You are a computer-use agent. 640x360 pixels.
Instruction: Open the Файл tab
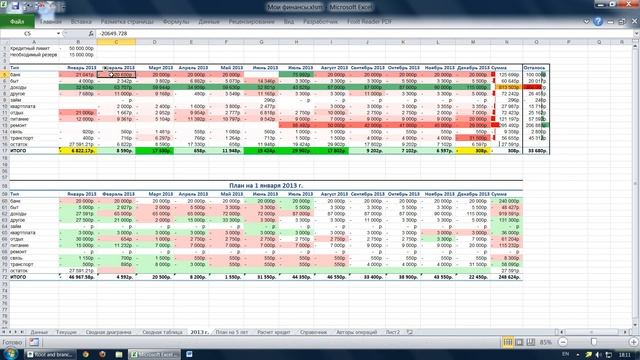[17, 21]
